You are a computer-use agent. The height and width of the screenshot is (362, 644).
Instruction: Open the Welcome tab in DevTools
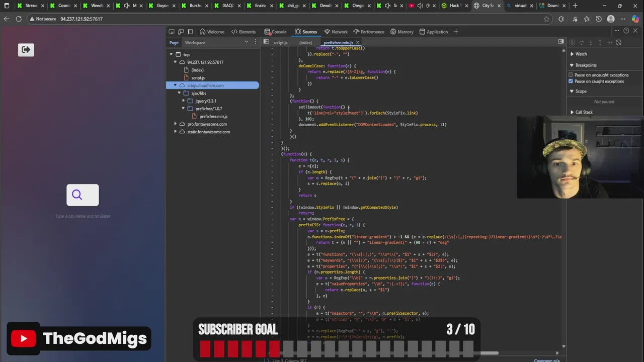(x=212, y=32)
